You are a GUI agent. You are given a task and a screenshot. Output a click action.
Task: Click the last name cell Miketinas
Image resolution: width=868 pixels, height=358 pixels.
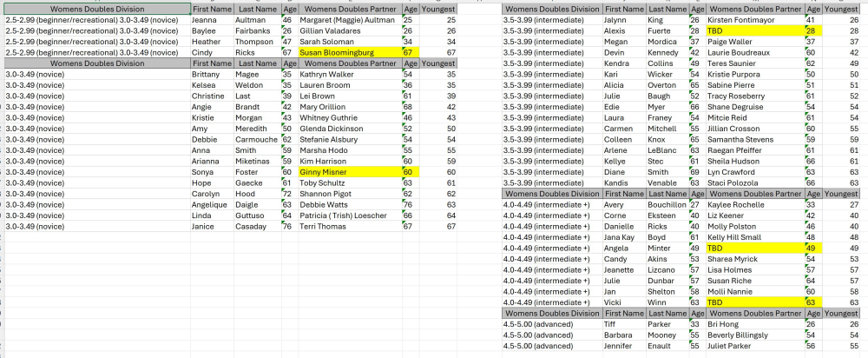point(256,161)
